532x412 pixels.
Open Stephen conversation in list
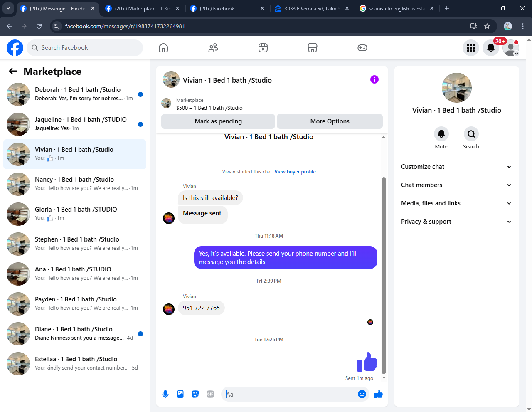click(x=75, y=244)
